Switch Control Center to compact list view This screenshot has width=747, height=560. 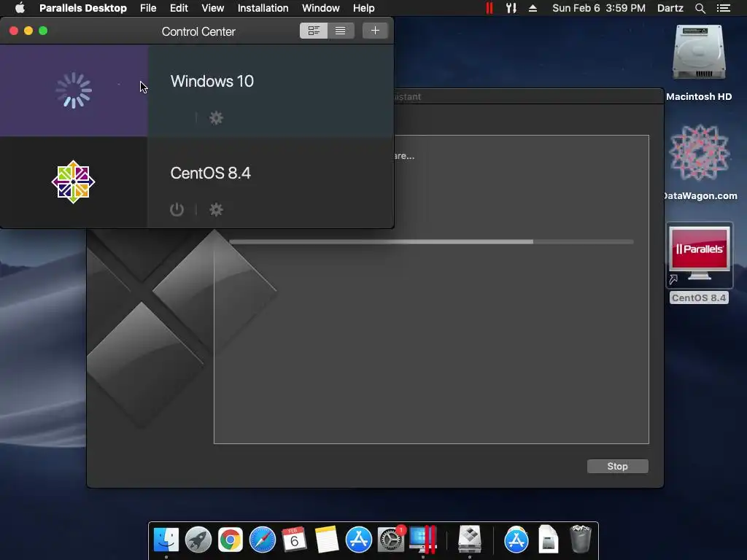coord(340,31)
